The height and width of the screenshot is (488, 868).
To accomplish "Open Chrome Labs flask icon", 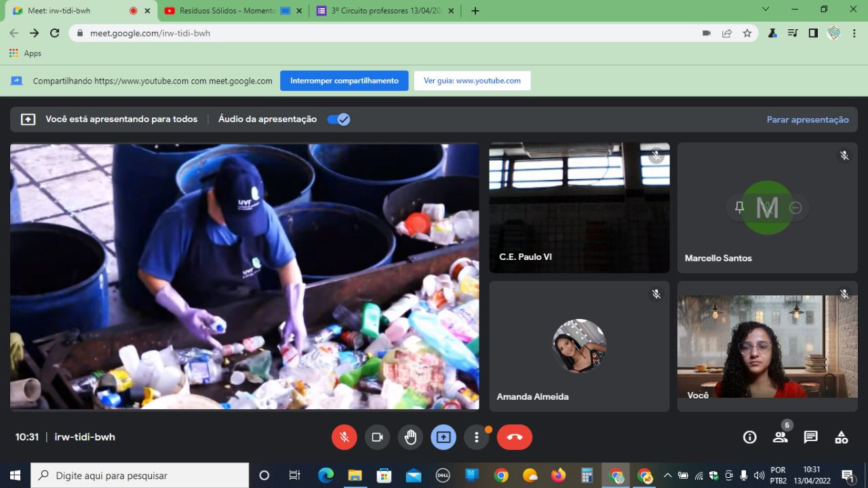I will point(772,33).
